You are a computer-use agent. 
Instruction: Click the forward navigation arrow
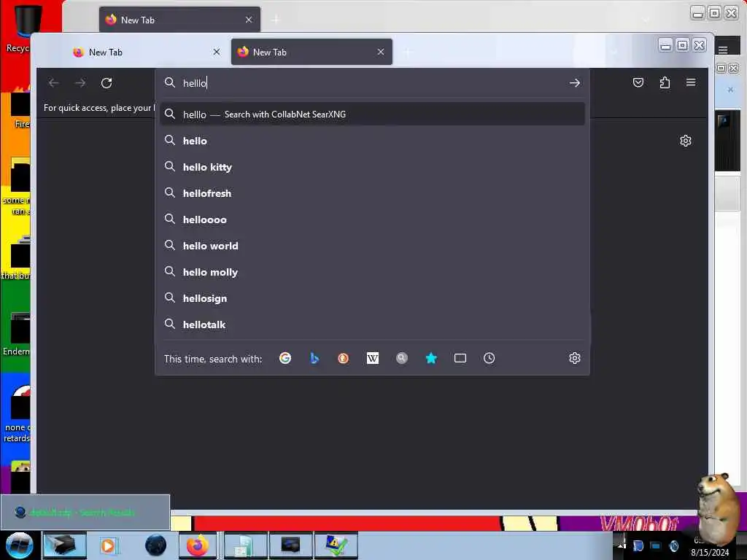(x=80, y=83)
